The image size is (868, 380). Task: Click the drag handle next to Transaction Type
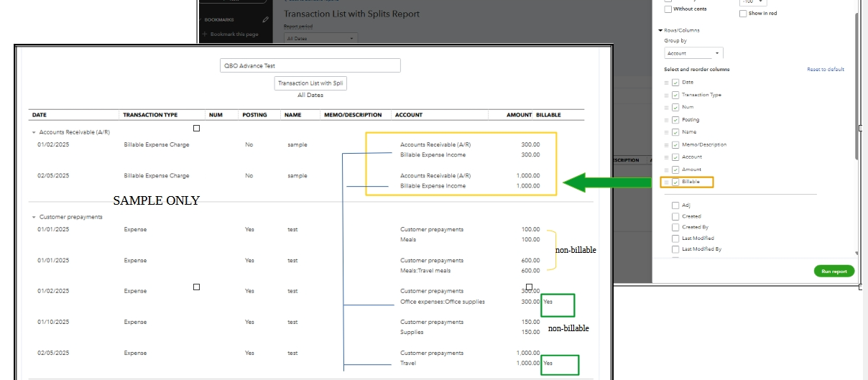(666, 95)
